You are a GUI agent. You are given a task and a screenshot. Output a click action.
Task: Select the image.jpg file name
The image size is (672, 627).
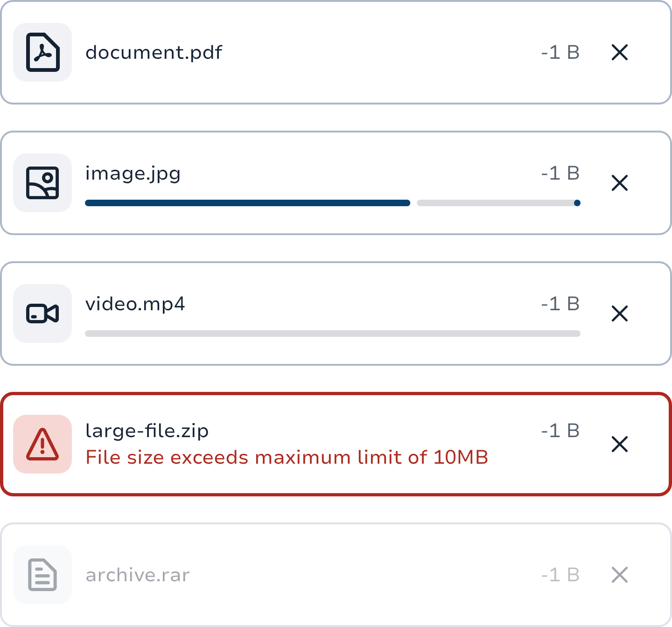point(133,174)
